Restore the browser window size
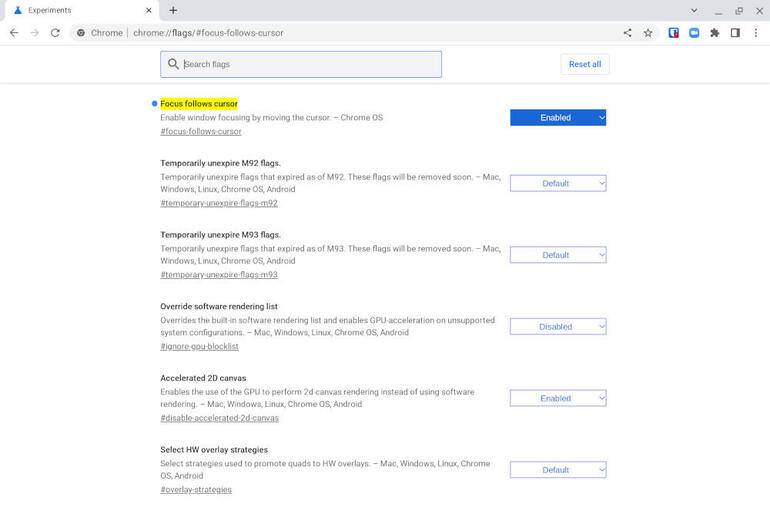This screenshot has width=770, height=514. point(739,10)
